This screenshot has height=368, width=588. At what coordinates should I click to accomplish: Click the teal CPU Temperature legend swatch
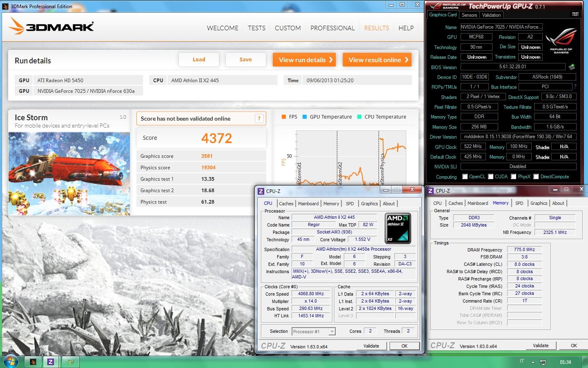pos(359,117)
